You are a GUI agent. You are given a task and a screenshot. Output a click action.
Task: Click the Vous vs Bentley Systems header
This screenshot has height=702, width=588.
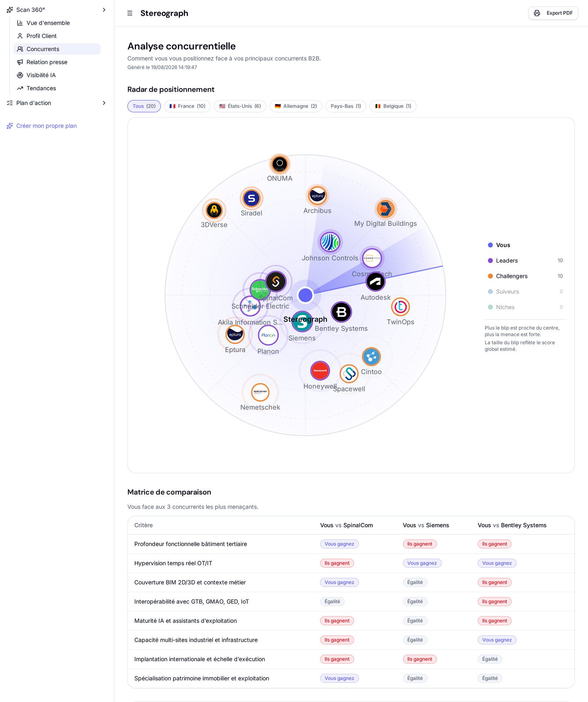[x=512, y=525]
